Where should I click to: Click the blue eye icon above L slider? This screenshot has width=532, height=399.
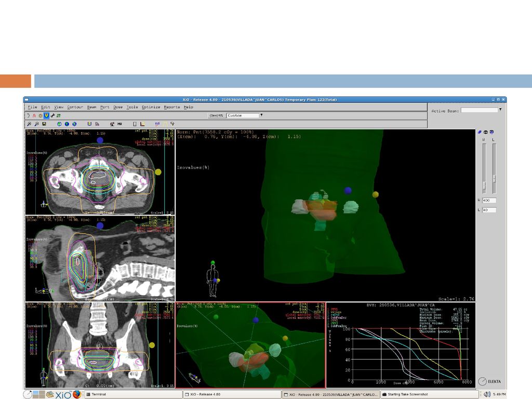click(x=491, y=132)
